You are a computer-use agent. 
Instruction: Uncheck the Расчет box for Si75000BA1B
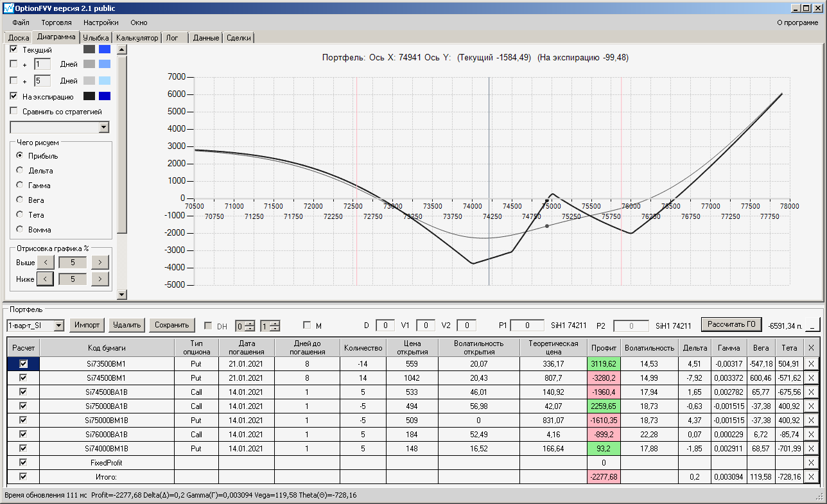point(24,406)
